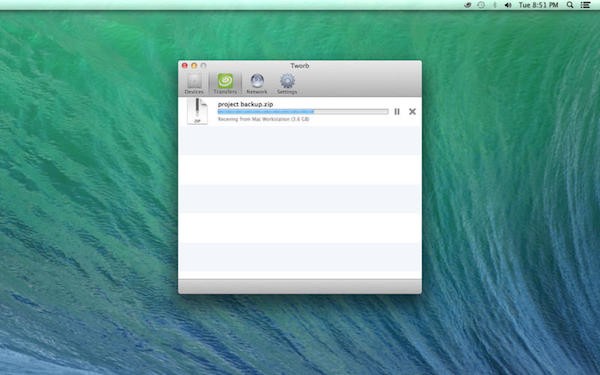Pause the project backup.zip transfer
600x375 pixels.
[397, 111]
